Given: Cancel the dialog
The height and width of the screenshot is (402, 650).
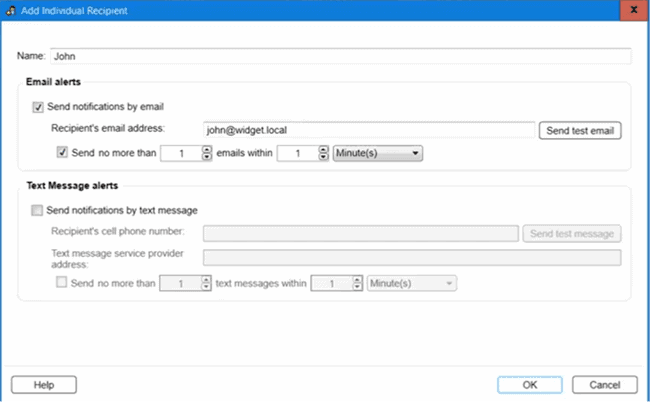Looking at the screenshot, I should point(605,385).
